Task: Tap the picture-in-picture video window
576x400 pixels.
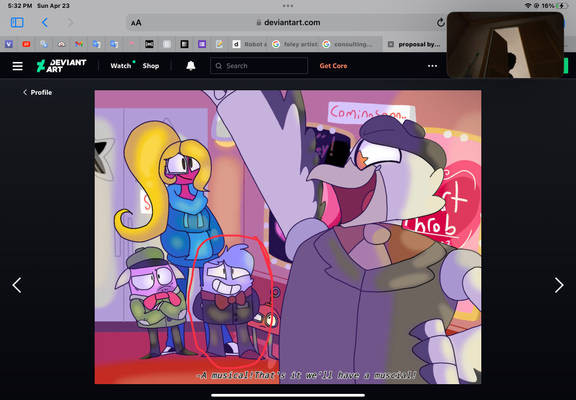Action: tap(505, 45)
